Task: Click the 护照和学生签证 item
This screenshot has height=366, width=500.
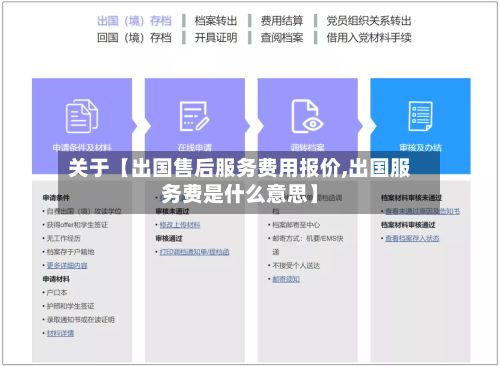Action: coord(70,306)
